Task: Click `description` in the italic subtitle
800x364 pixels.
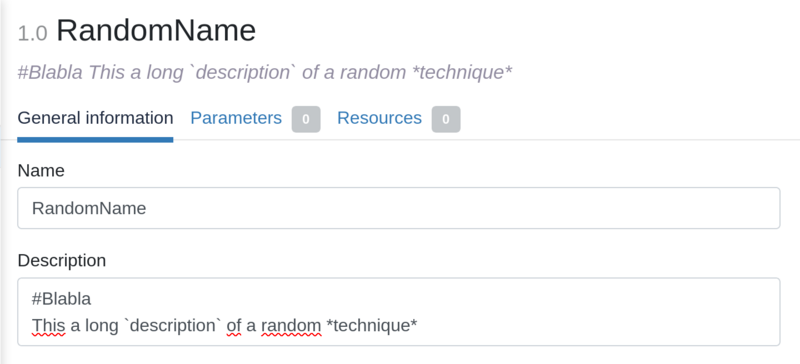Action: point(244,73)
